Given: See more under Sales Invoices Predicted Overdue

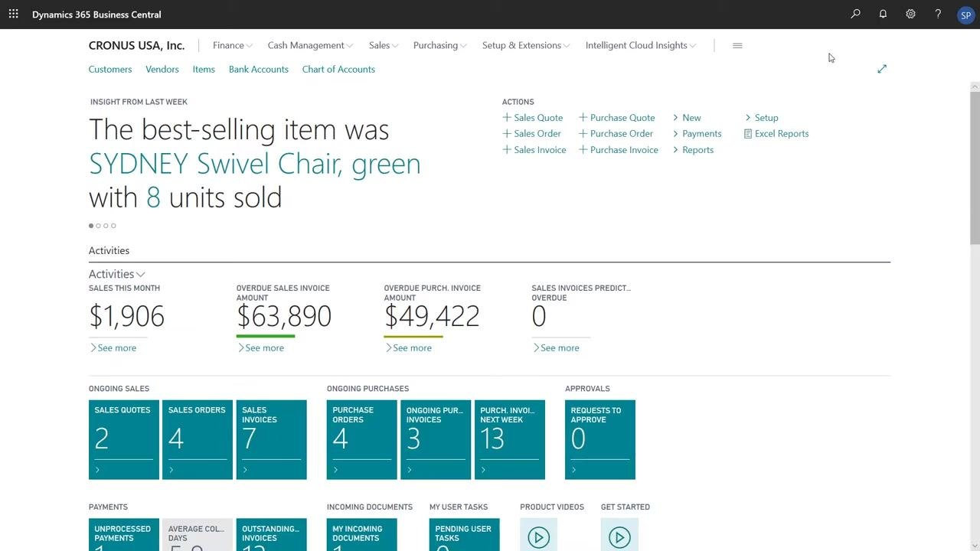Looking at the screenshot, I should click(x=557, y=347).
